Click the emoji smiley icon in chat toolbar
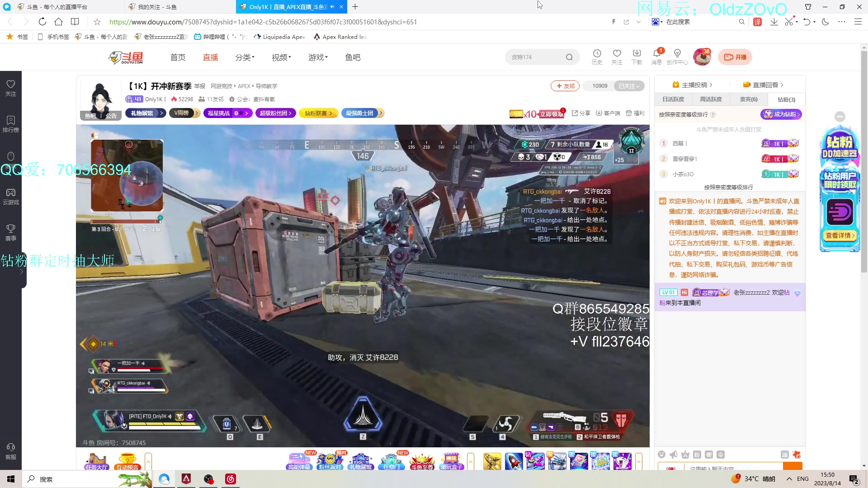 pyautogui.click(x=662, y=455)
